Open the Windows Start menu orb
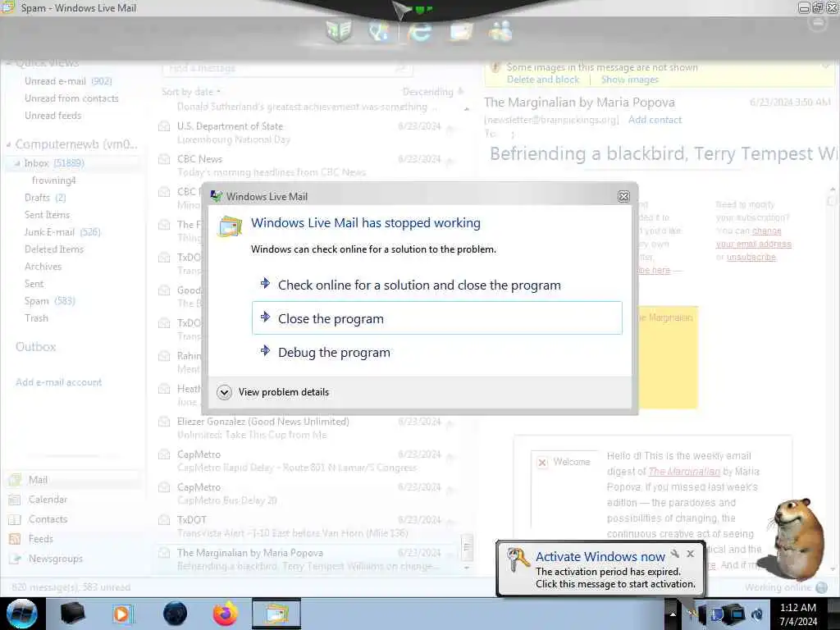This screenshot has height=630, width=840. pos(22,614)
